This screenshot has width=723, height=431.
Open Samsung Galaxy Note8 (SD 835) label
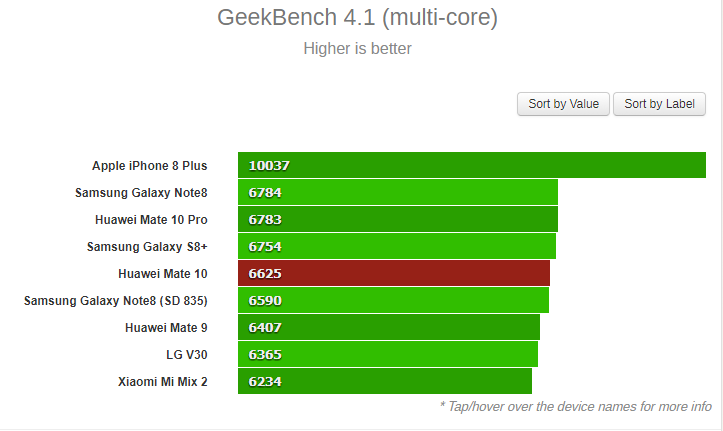click(x=116, y=301)
